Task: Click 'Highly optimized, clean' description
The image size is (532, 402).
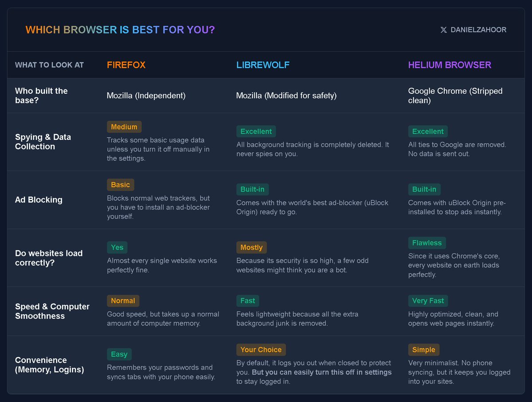Action: point(453,319)
